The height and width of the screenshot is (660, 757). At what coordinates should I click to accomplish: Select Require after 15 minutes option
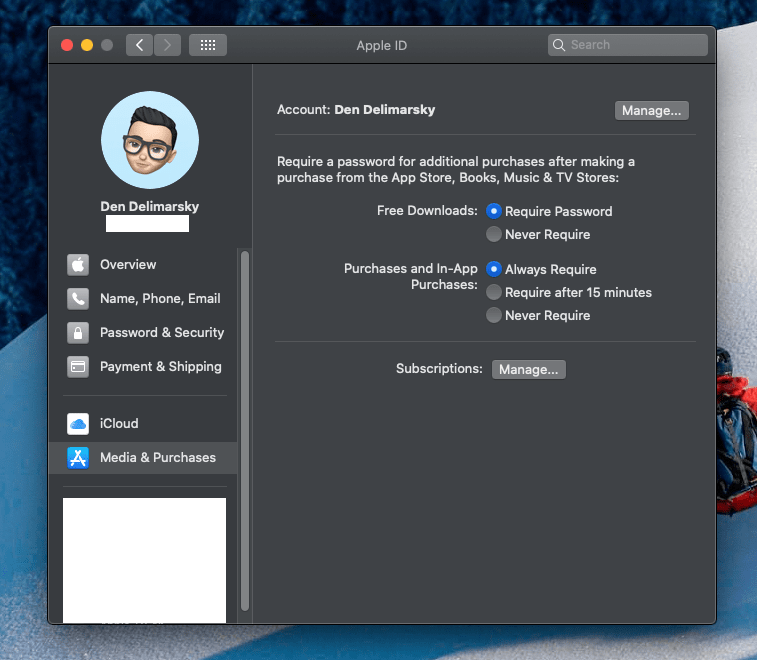(493, 292)
